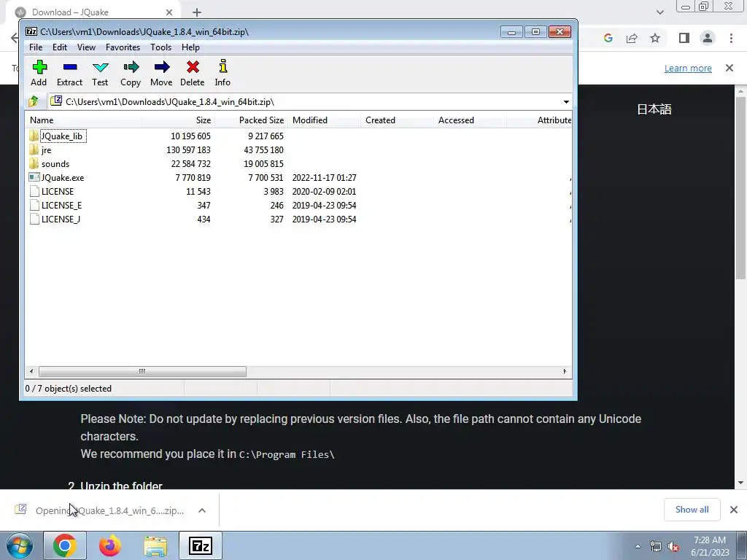Screen dimensions: 747x560
Task: Click the Add toolbar icon in 7-Zip
Action: pyautogui.click(x=39, y=67)
